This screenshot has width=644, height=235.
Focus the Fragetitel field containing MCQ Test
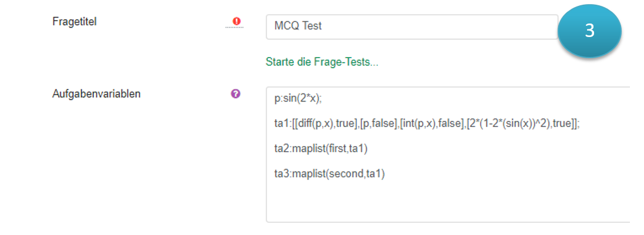(411, 26)
